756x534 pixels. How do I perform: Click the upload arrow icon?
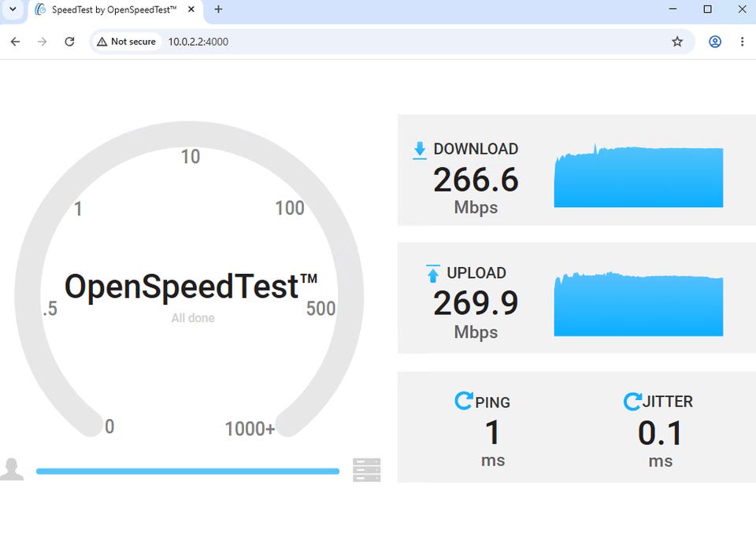coord(433,273)
